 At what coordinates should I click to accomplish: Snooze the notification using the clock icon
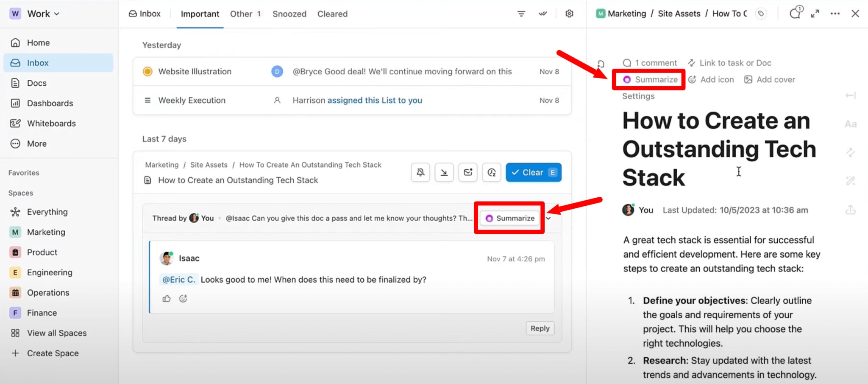tap(491, 172)
